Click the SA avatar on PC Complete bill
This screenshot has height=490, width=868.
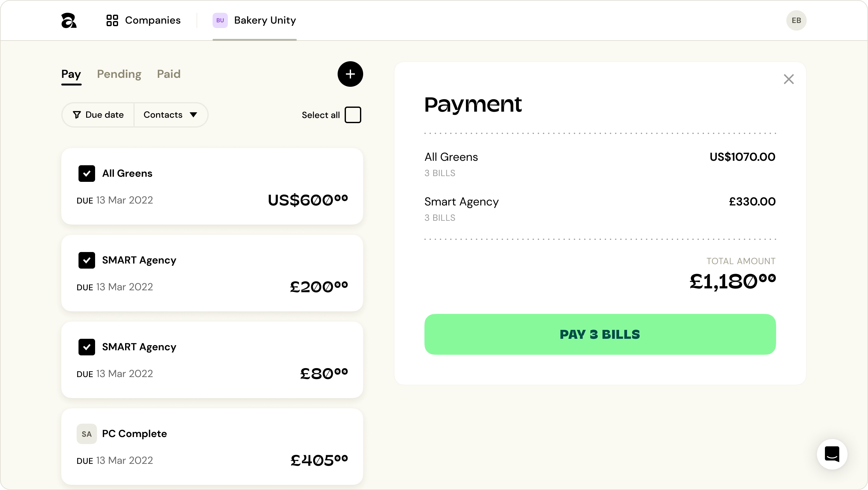click(x=86, y=434)
